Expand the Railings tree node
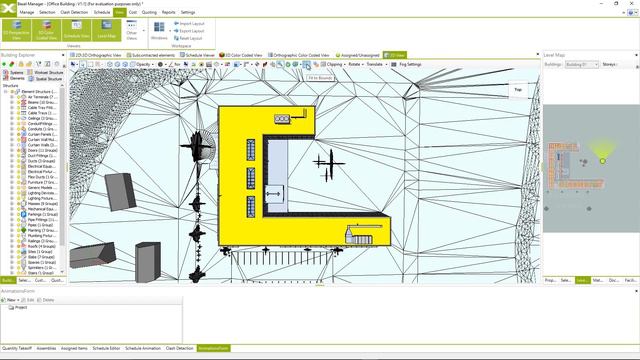The image size is (640, 360). tap(12, 241)
